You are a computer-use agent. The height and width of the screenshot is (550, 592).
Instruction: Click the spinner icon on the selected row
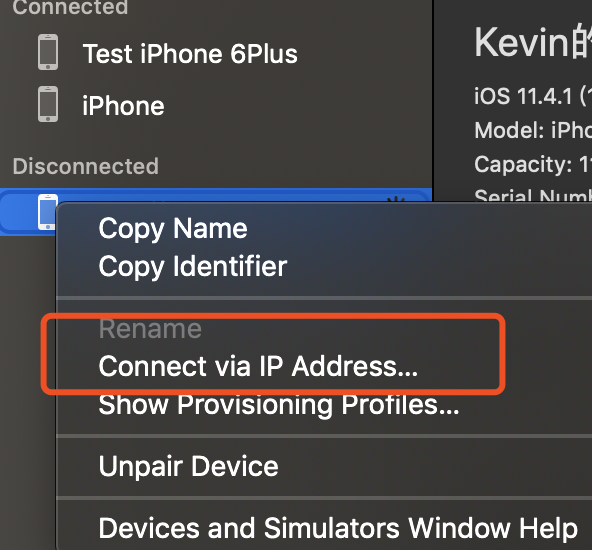tap(396, 200)
